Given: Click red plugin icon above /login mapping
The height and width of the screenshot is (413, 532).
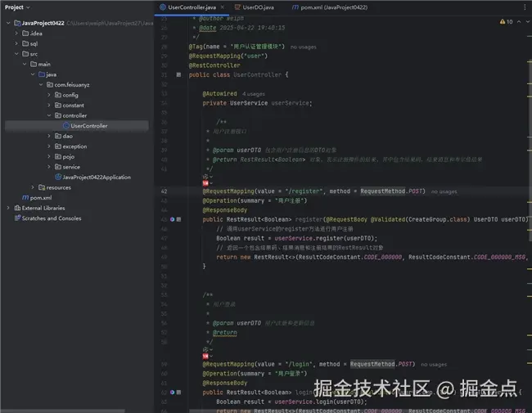Looking at the screenshot, I should [x=205, y=356].
